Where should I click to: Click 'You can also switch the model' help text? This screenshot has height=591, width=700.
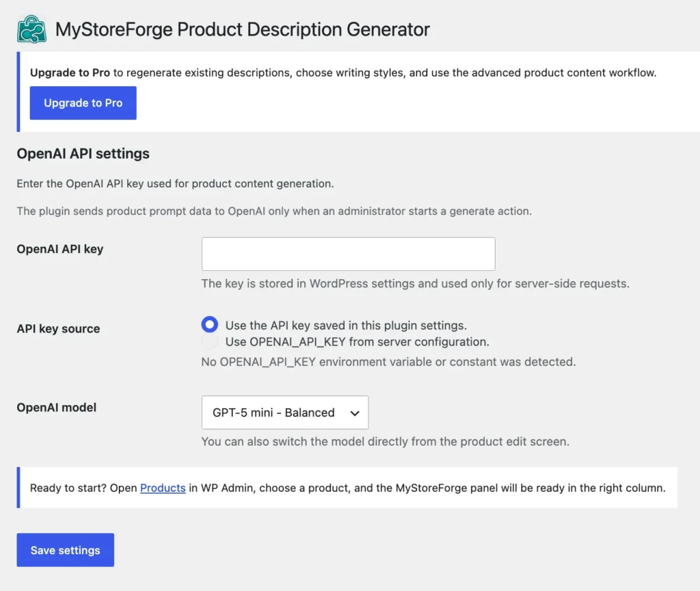pyautogui.click(x=386, y=442)
